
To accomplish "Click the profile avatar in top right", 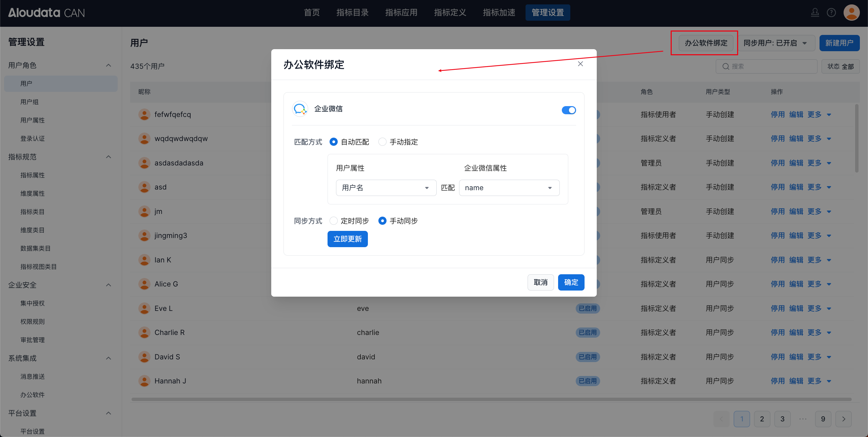I will 851,13.
